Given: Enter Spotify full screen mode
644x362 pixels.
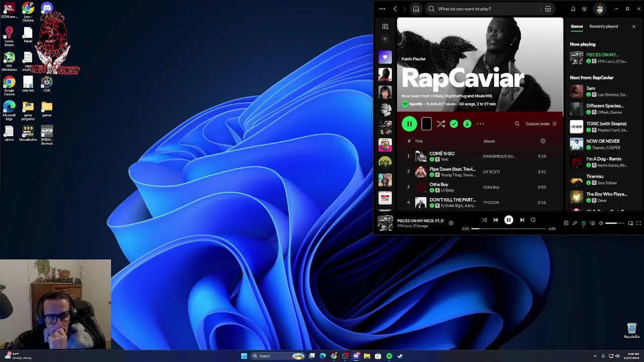Looking at the screenshot, I should (638, 223).
